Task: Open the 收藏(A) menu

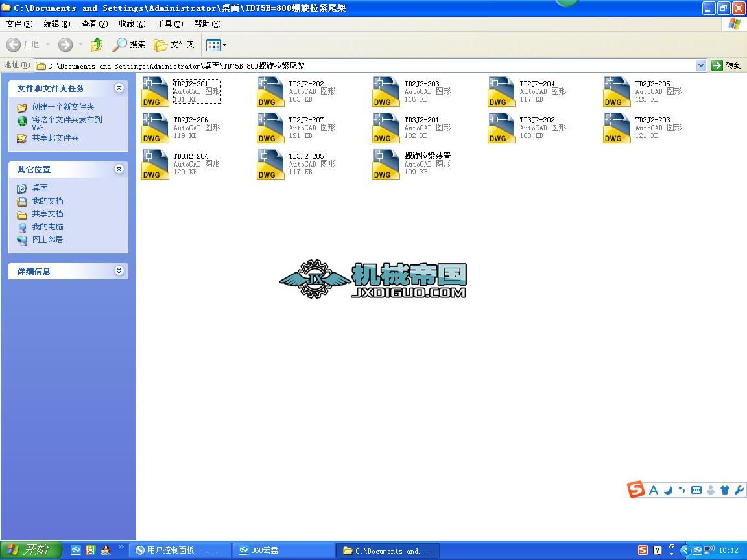Action: pos(132,24)
